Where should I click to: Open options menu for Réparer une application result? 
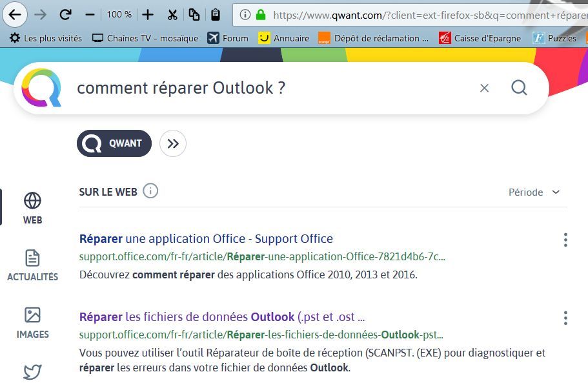coord(565,240)
